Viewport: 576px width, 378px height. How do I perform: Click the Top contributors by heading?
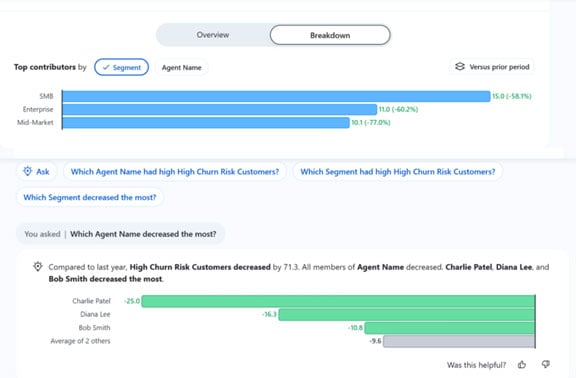click(50, 67)
